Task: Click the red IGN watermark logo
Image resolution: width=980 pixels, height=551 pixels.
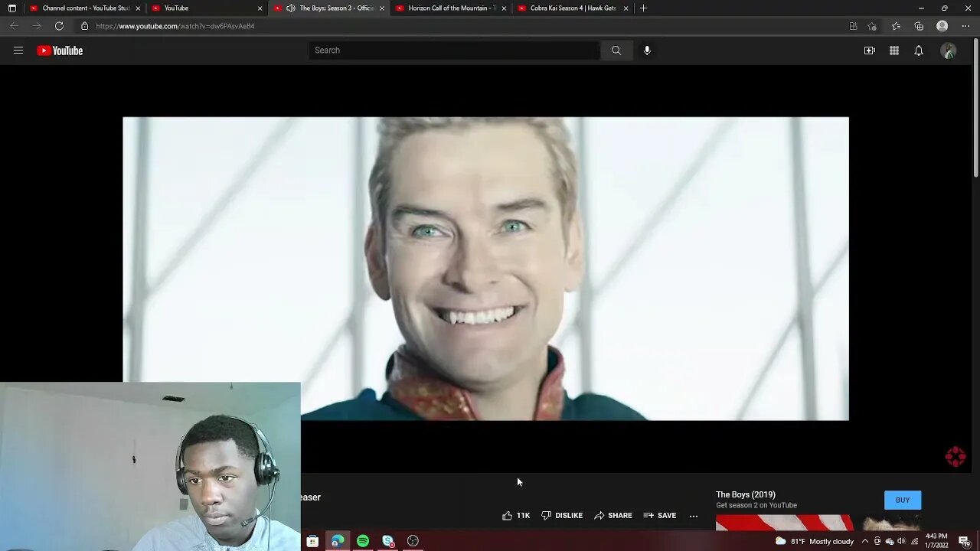Action: (x=955, y=457)
